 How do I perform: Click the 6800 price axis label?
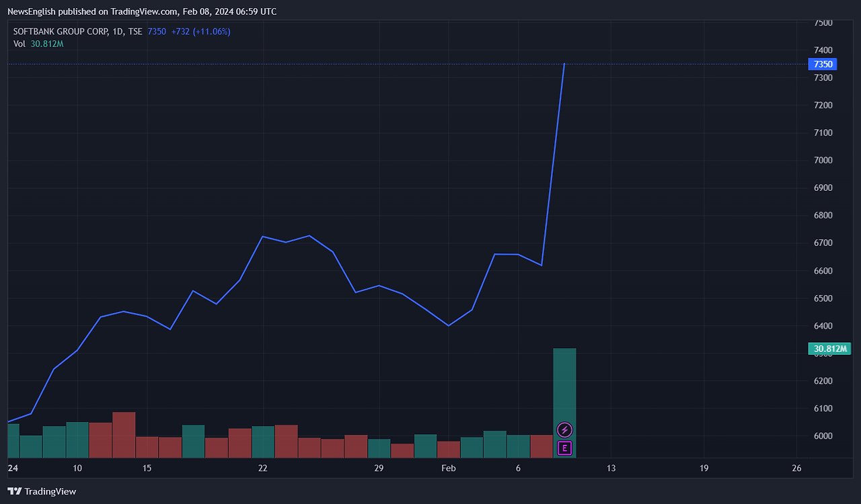pos(823,216)
